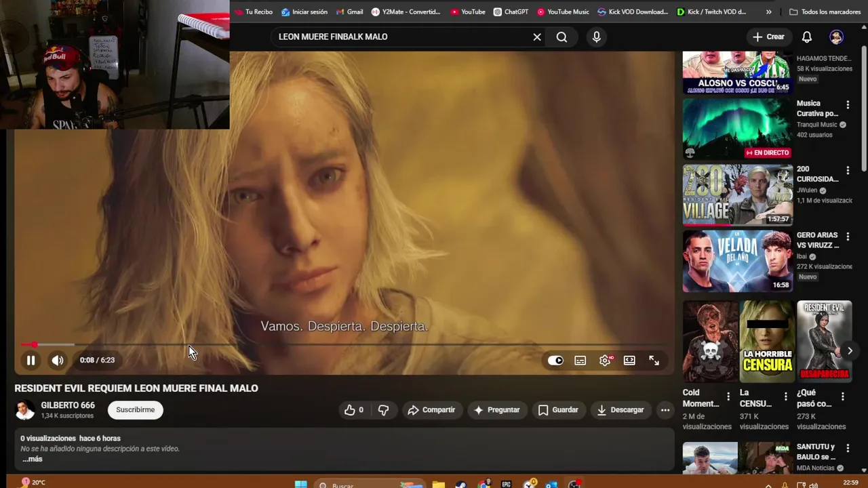Open 200 Curiosidades Village thumbnail

coord(737,195)
